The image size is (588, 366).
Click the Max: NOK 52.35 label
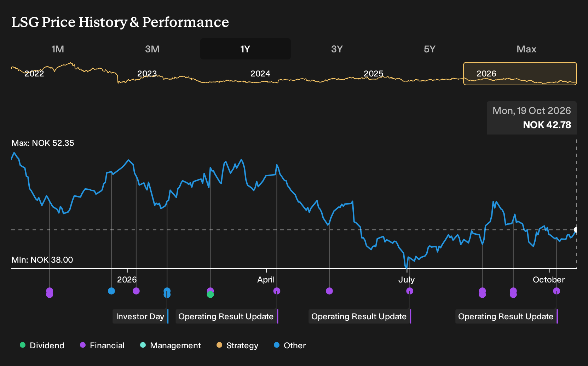(x=43, y=143)
